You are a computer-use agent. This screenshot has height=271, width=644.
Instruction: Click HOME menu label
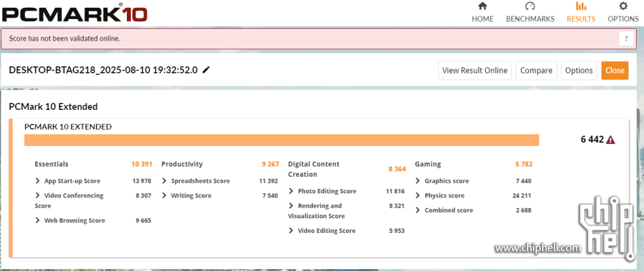pos(482,19)
